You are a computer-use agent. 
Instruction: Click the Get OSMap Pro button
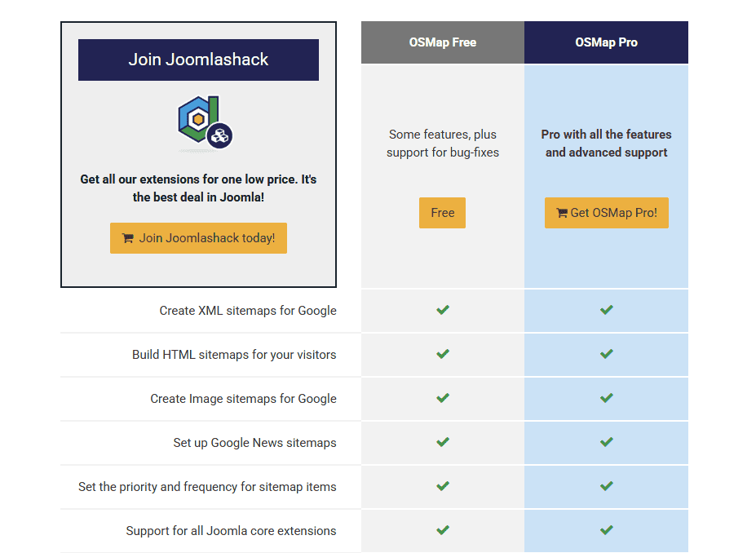point(606,212)
